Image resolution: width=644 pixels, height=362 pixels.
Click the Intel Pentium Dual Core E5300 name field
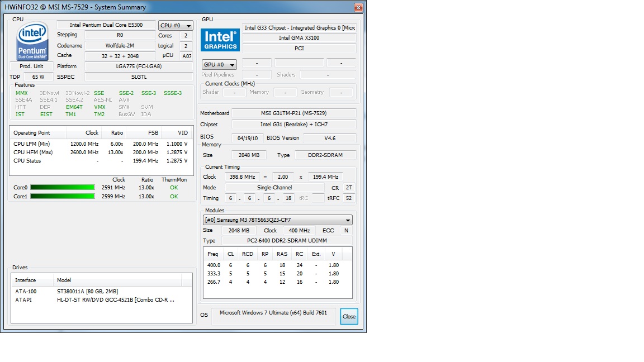(x=106, y=25)
